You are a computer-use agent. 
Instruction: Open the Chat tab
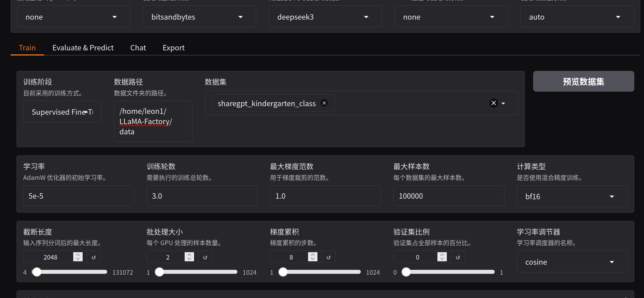point(138,48)
